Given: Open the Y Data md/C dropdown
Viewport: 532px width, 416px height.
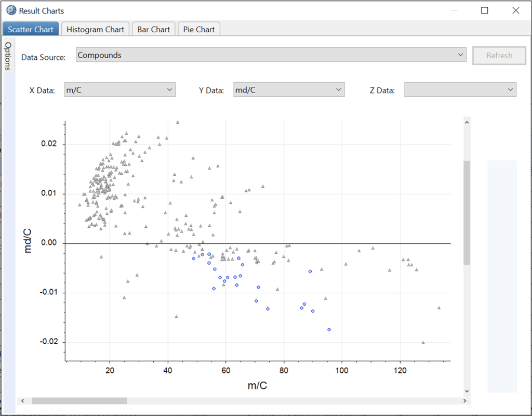Looking at the screenshot, I should pos(289,90).
